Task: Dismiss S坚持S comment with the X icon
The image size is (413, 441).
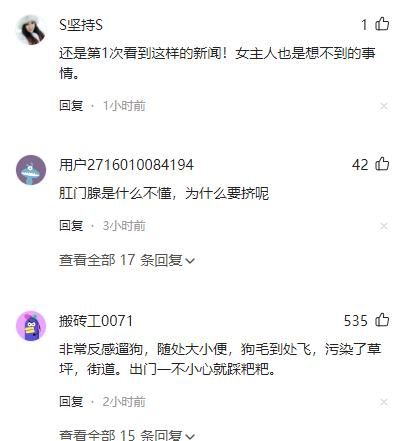Action: click(384, 106)
